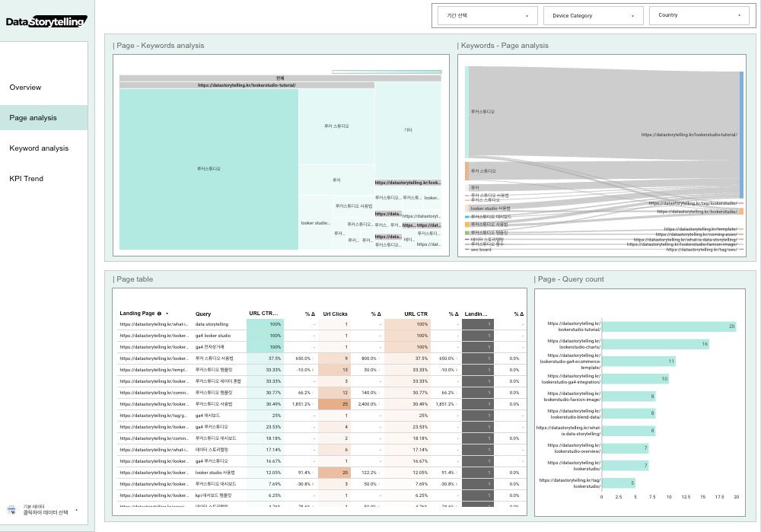Click the ga4 대시보드 query cell
This screenshot has height=532, width=761.
click(208, 416)
